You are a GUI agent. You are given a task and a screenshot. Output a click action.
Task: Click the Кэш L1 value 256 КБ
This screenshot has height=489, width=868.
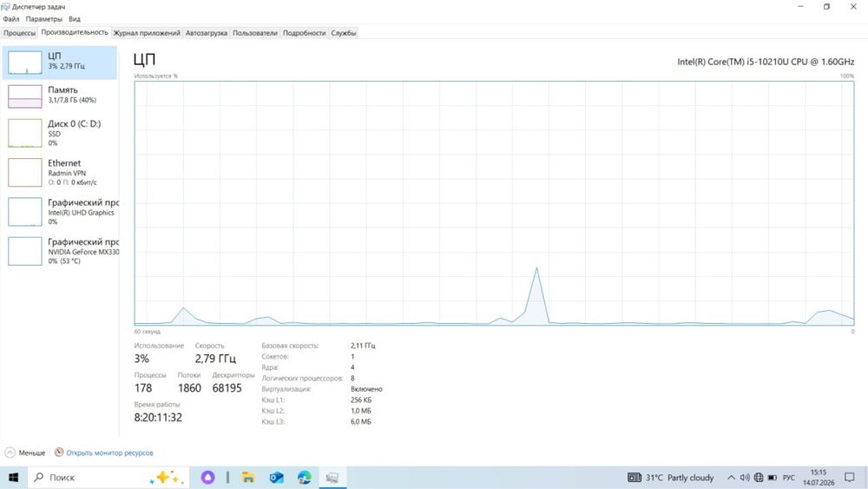(361, 400)
